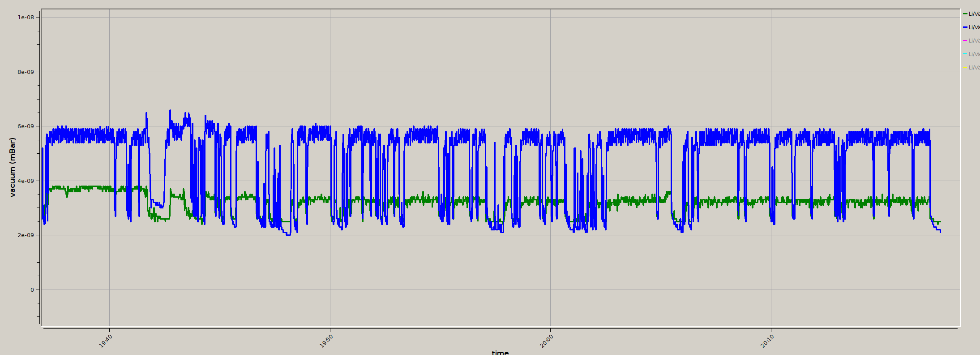Select the 20:10 tick on the time axis
Image resolution: width=980 pixels, height=355 pixels.
tap(767, 341)
